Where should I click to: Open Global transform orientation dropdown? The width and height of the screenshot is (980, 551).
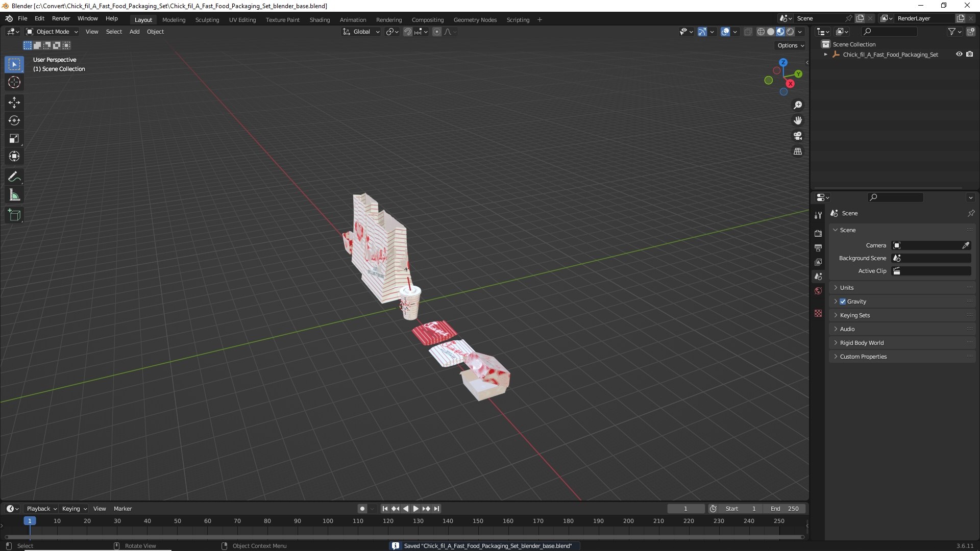[x=361, y=32]
